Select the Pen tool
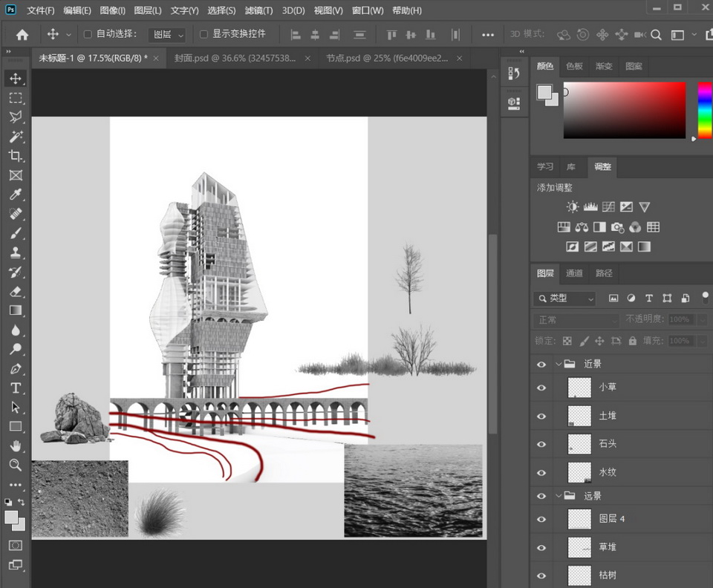This screenshot has height=588, width=713. pos(16,369)
